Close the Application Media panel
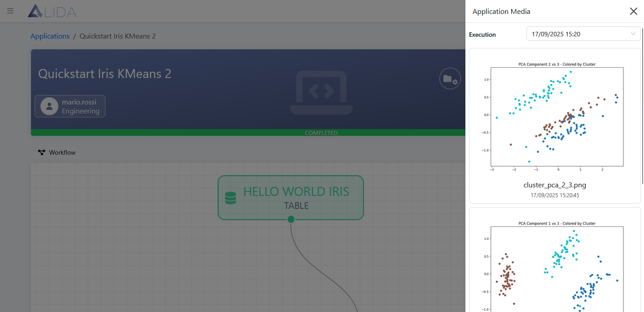644x312 pixels. tap(634, 11)
